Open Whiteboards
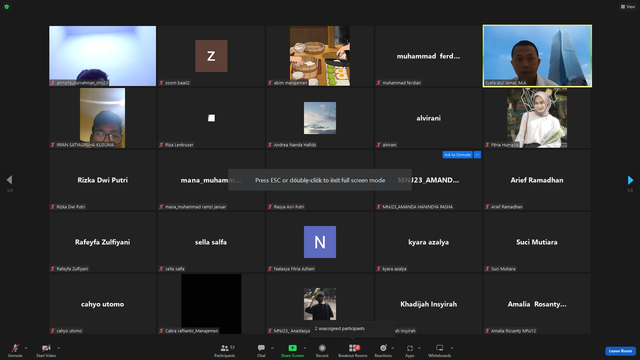 pos(440,350)
